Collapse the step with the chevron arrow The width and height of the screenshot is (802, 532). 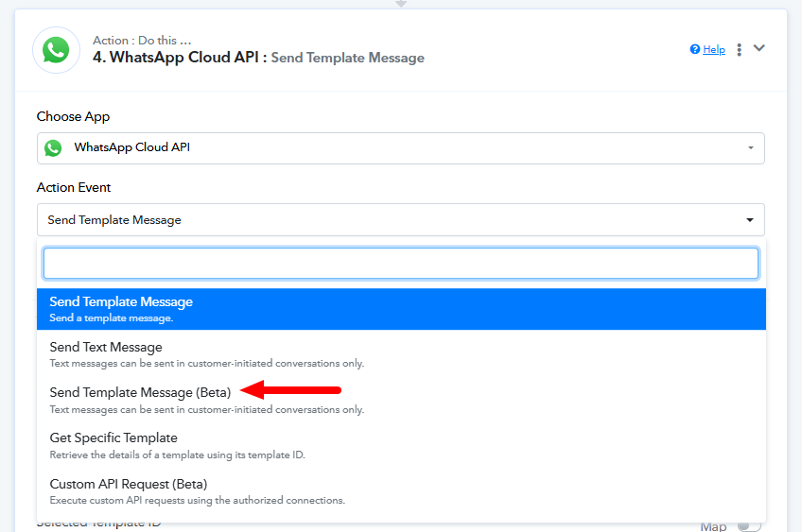coord(759,48)
